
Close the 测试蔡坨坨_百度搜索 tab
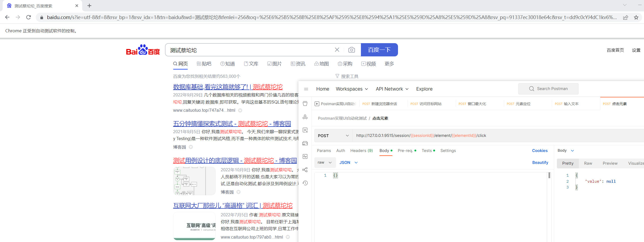[77, 6]
